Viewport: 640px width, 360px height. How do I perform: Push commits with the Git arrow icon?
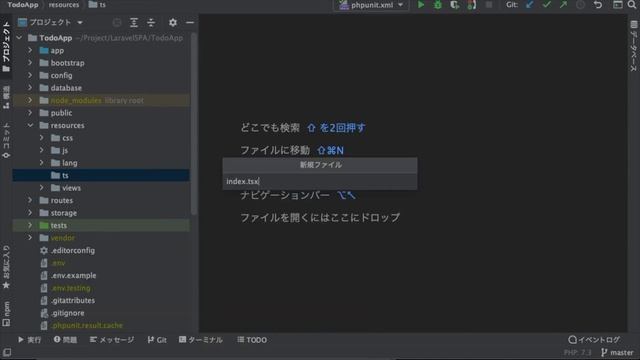[563, 5]
